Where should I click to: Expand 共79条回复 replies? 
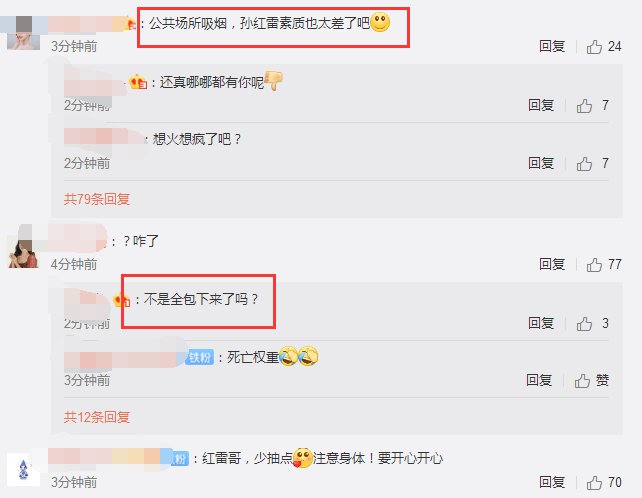pyautogui.click(x=97, y=199)
